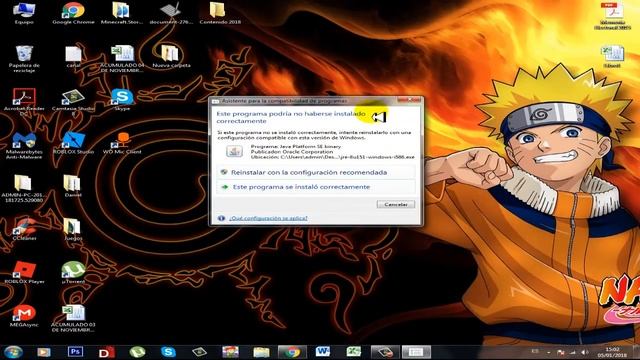Image resolution: width=640 pixels, height=360 pixels.
Task: Open Photoshop from the taskbar
Action: (x=75, y=352)
